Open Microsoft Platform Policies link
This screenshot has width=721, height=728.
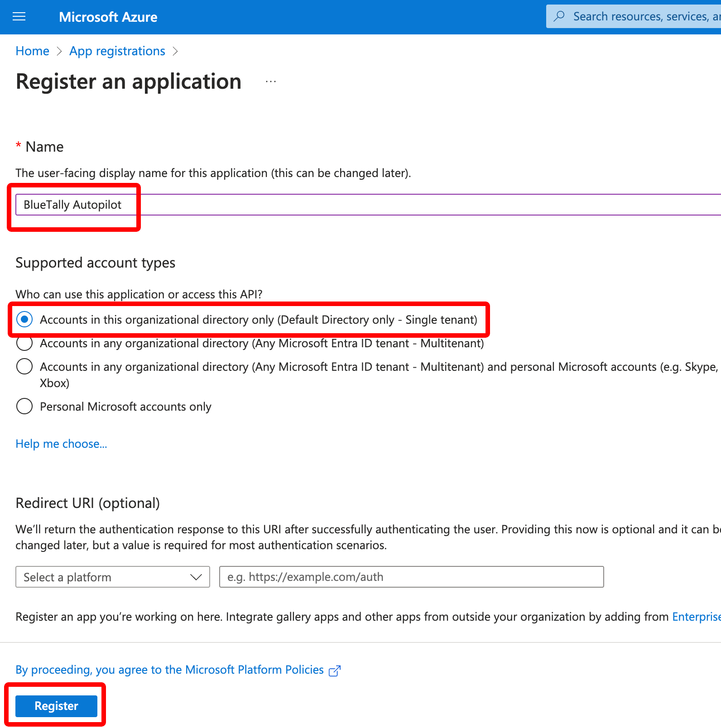pyautogui.click(x=170, y=670)
